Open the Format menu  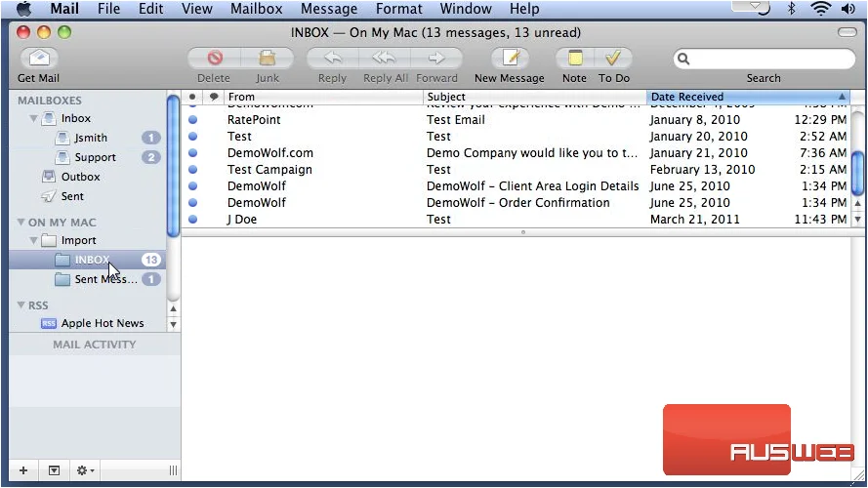point(398,9)
